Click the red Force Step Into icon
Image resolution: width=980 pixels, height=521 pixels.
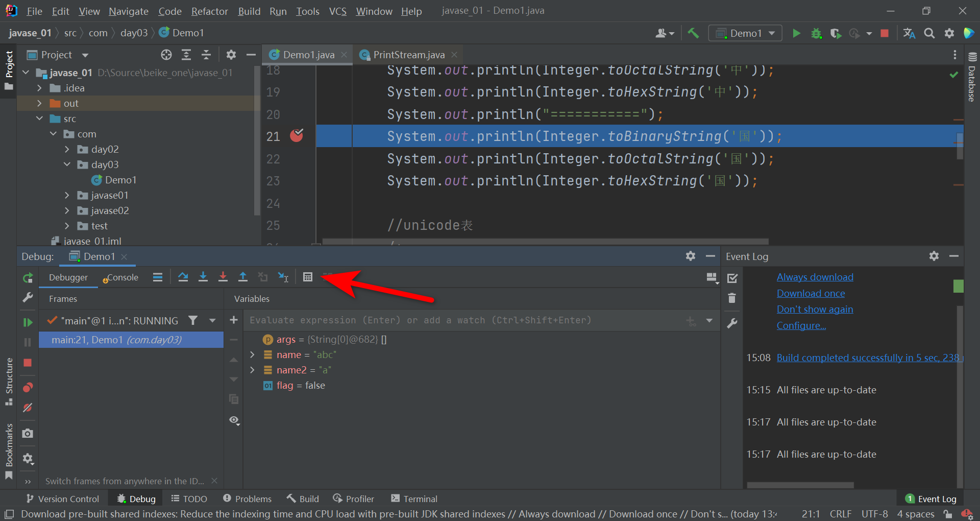pos(223,277)
